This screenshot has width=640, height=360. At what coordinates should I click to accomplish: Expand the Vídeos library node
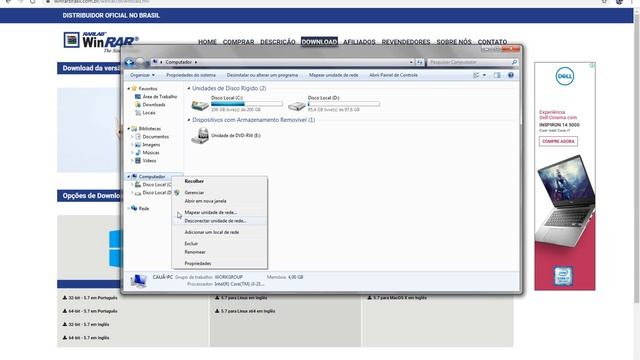pos(132,160)
